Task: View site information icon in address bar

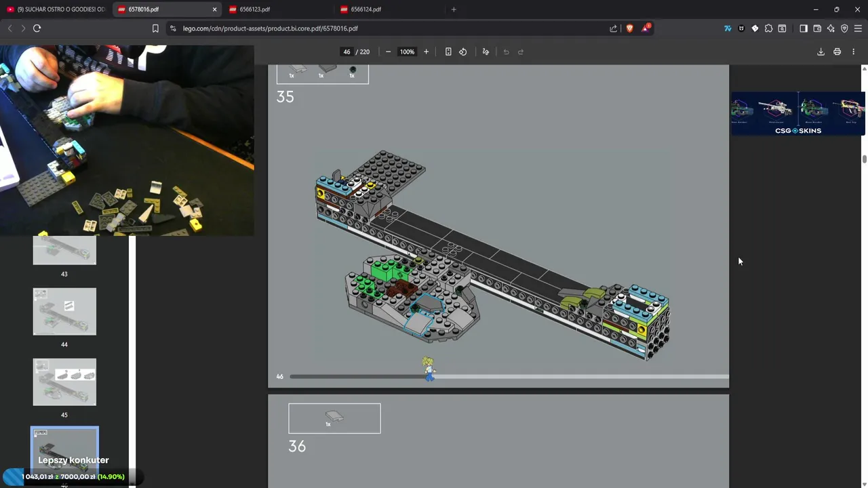Action: click(173, 28)
